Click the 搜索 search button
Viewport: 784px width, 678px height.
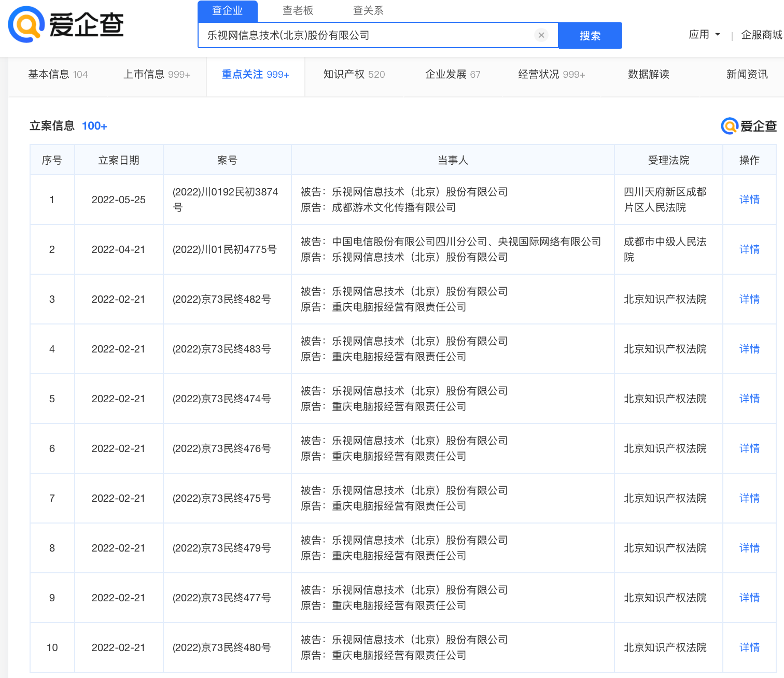pos(590,35)
